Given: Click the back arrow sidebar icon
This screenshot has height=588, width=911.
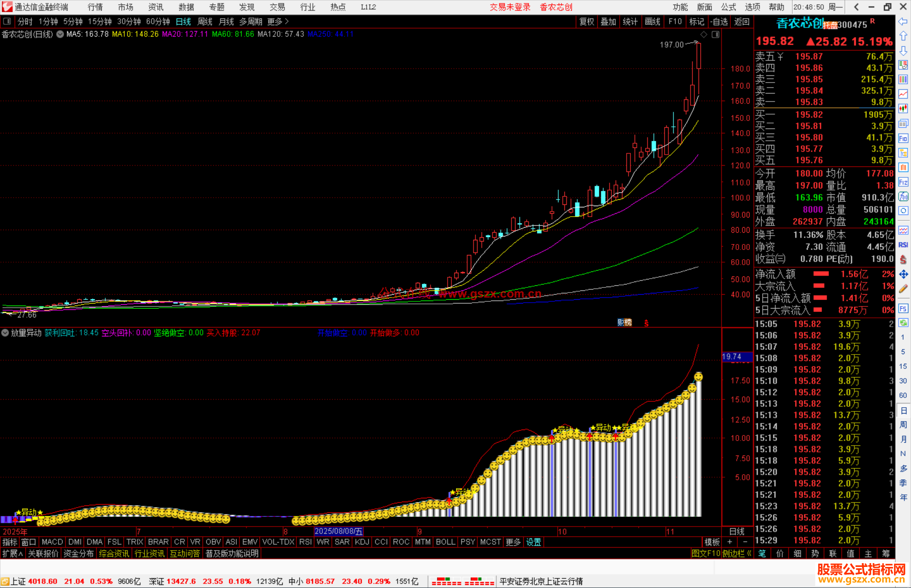Looking at the screenshot, I should click(903, 21).
